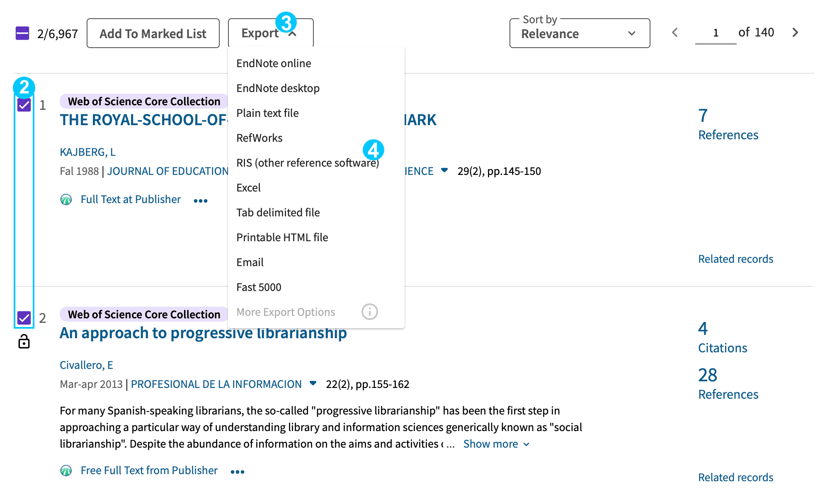This screenshot has height=504, width=820.
Task: Click the publisher logo icon beside Full Text at Publisher
Action: (66, 199)
